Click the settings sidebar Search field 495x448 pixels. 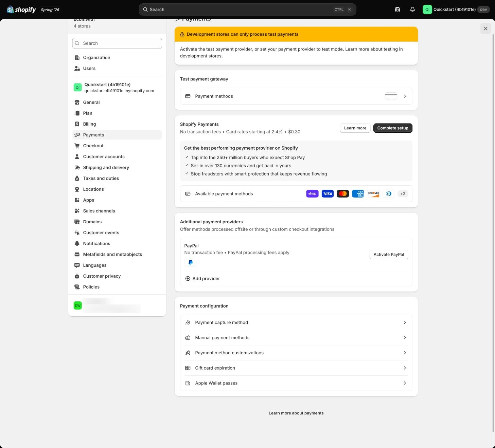[117, 43]
